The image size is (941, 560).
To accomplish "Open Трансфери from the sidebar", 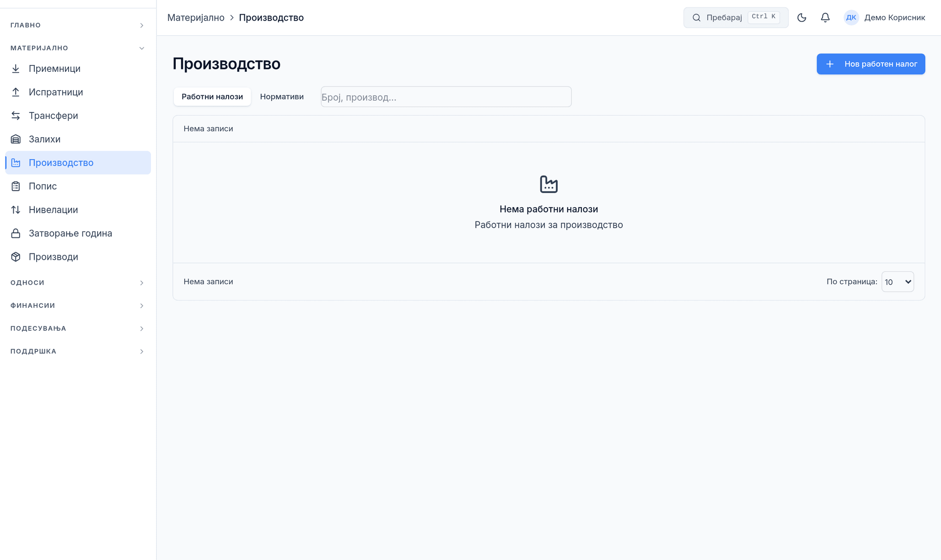I will point(78,116).
